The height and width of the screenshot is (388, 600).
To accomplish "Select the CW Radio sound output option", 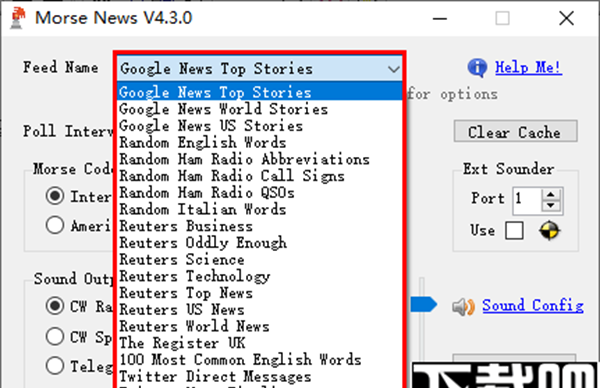I will [55, 306].
